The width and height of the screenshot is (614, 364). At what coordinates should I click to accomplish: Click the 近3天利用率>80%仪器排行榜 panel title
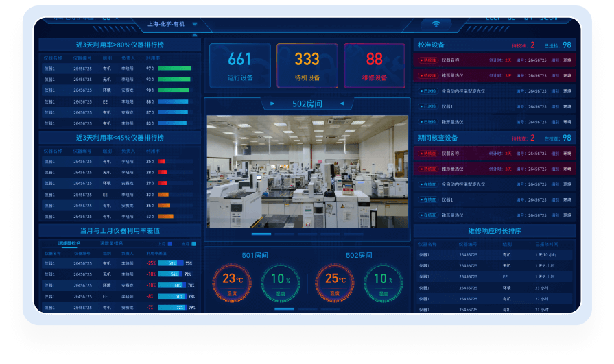coord(120,45)
